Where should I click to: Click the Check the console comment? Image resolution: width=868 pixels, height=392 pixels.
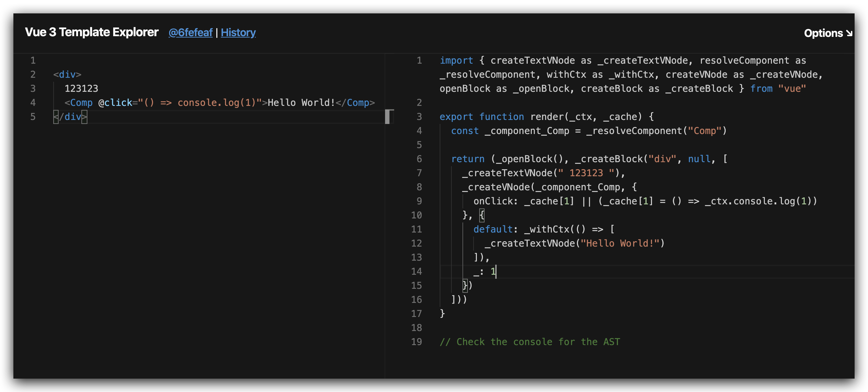[x=530, y=342]
